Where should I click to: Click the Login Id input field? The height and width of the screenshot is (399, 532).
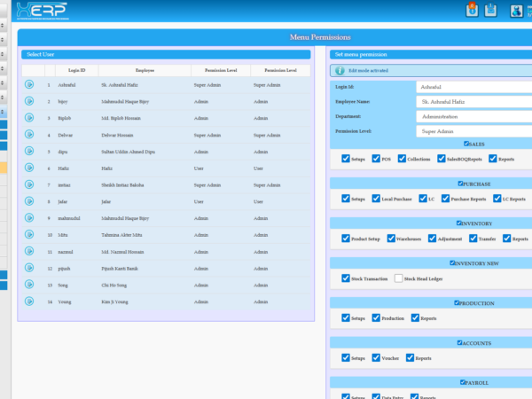point(474,87)
